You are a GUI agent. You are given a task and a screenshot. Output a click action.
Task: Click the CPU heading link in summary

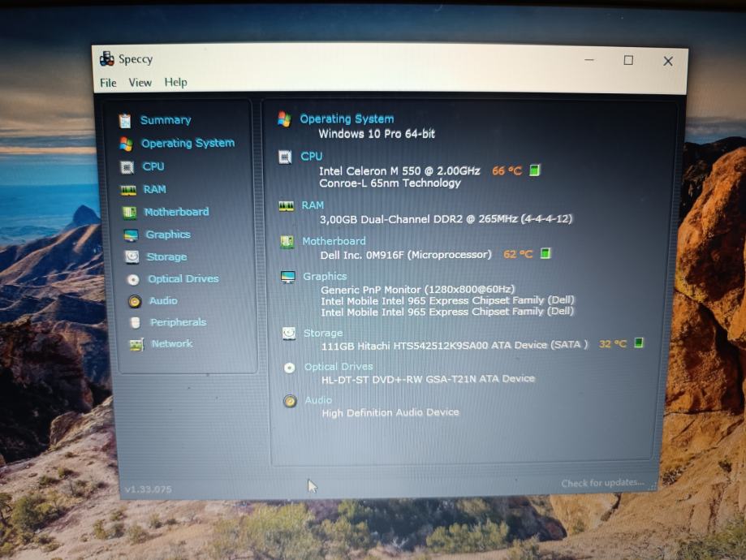[311, 156]
